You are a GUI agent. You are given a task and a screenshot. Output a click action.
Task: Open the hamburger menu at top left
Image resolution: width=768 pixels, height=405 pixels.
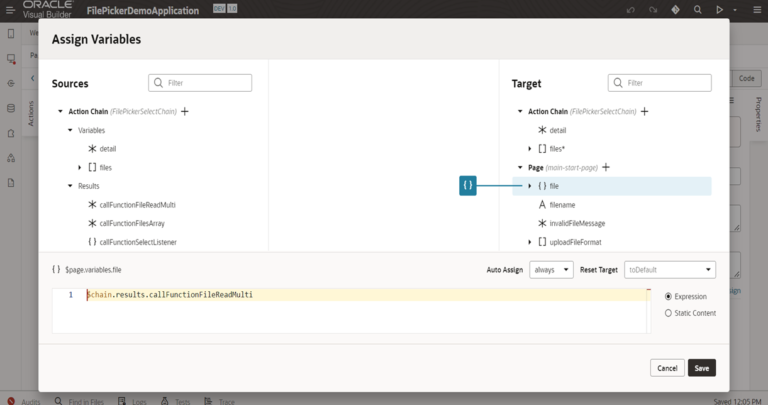point(10,10)
